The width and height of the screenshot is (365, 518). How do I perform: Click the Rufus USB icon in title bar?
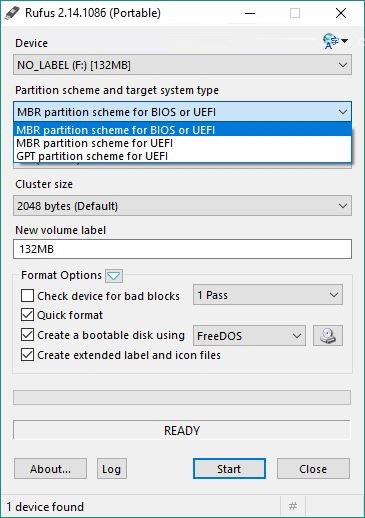(x=12, y=13)
